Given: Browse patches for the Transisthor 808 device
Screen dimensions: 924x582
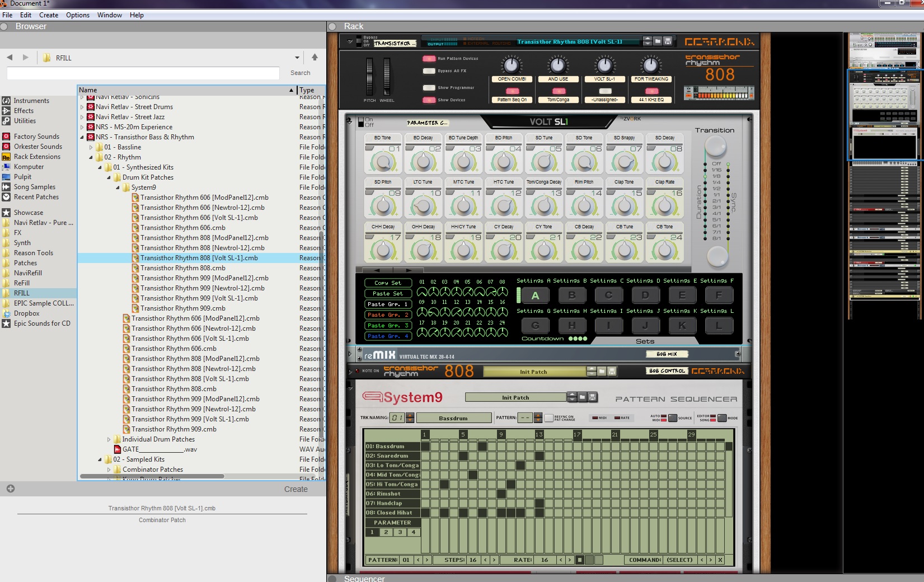Looking at the screenshot, I should (602, 372).
